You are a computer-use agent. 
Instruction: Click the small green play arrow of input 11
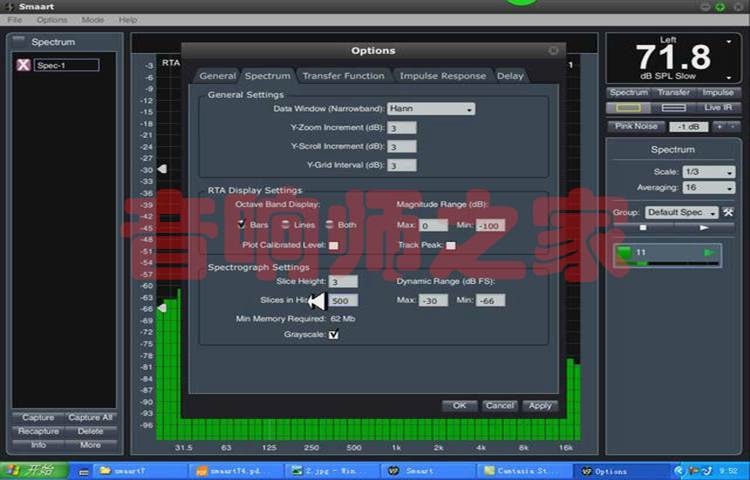pyautogui.click(x=709, y=252)
